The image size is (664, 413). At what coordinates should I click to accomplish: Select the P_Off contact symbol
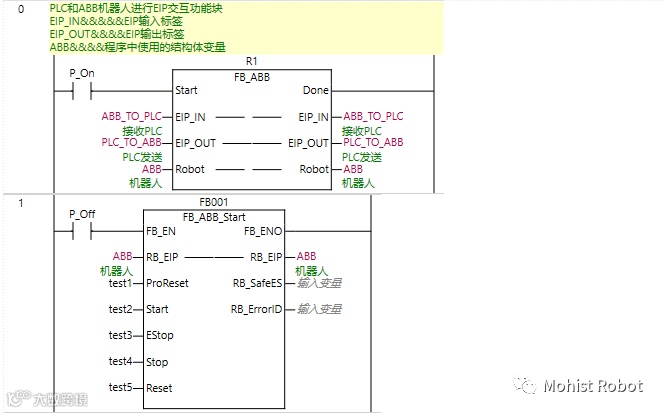point(82,232)
